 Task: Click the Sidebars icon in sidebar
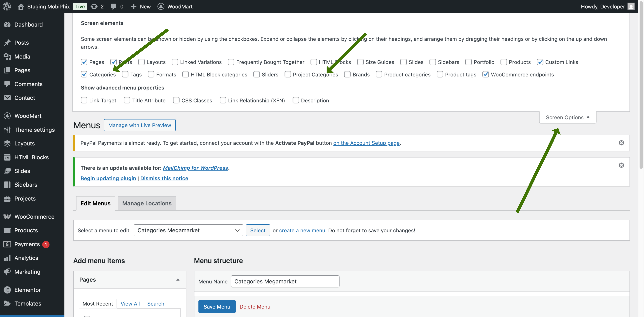point(7,185)
